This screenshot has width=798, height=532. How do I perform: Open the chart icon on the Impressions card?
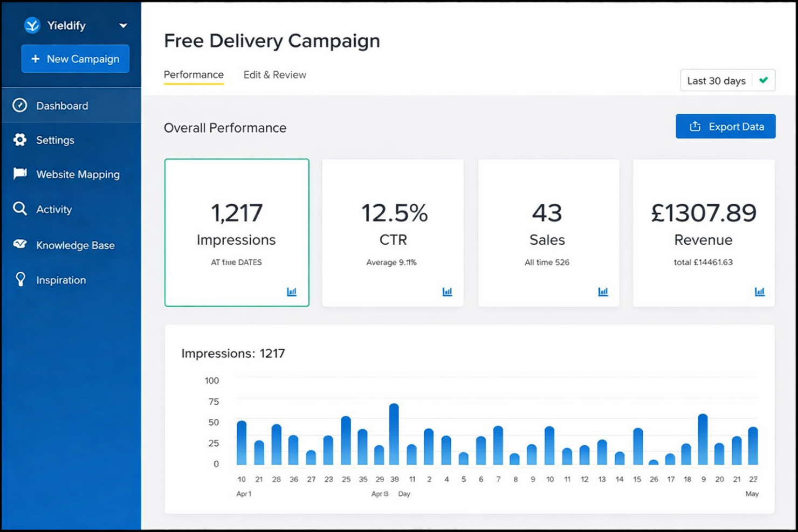(x=291, y=292)
